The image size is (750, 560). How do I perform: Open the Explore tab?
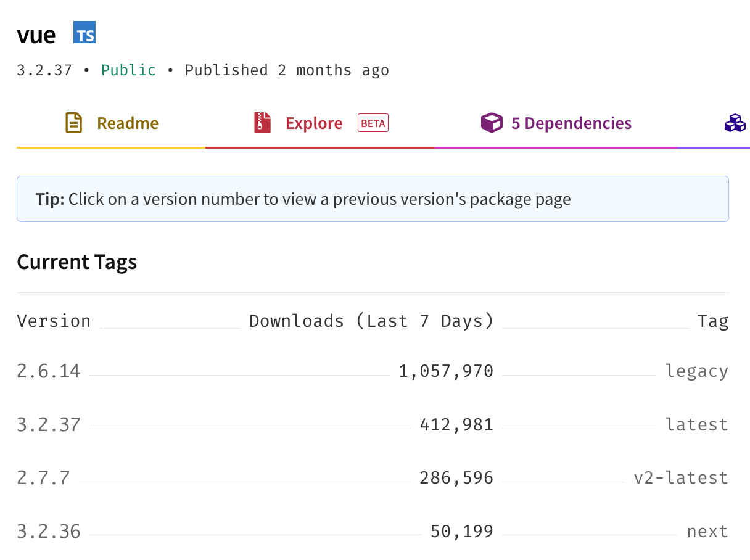320,123
